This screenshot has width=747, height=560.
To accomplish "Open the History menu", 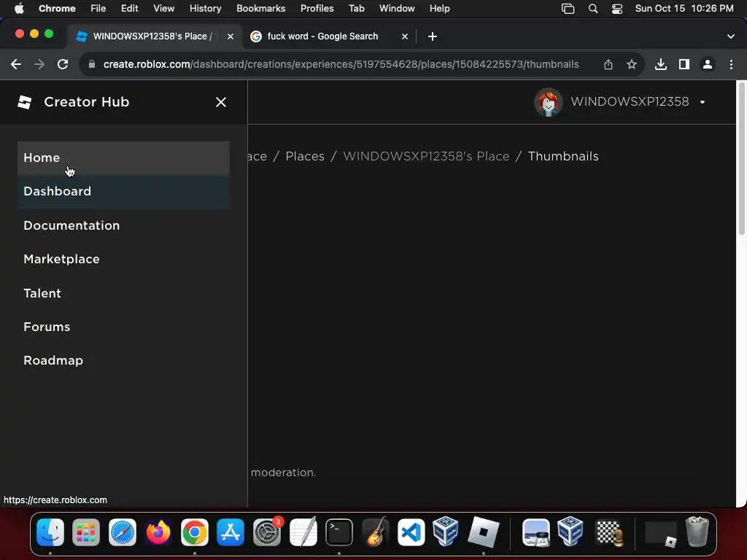I will click(205, 9).
